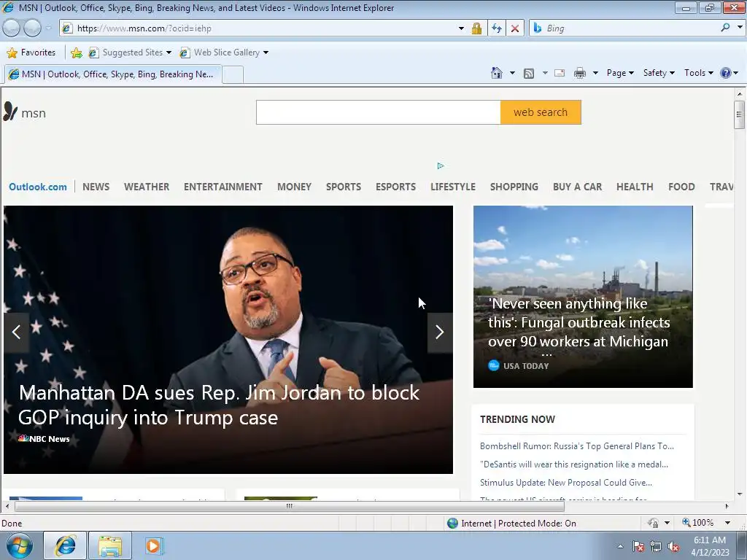Open the DeSantis resignation trending link

(574, 464)
